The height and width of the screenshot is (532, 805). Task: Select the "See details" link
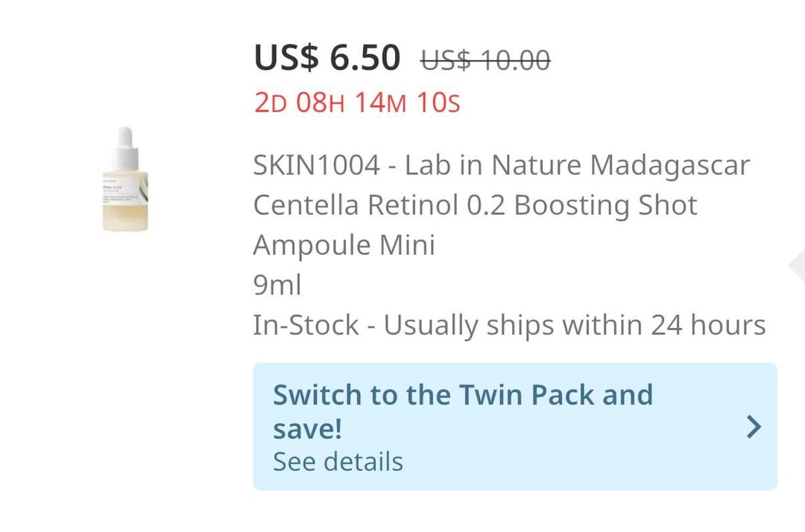pos(338,461)
